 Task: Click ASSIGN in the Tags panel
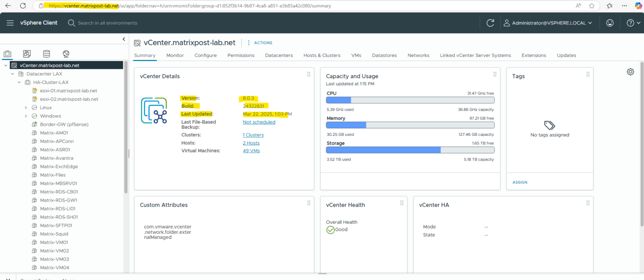pyautogui.click(x=520, y=182)
